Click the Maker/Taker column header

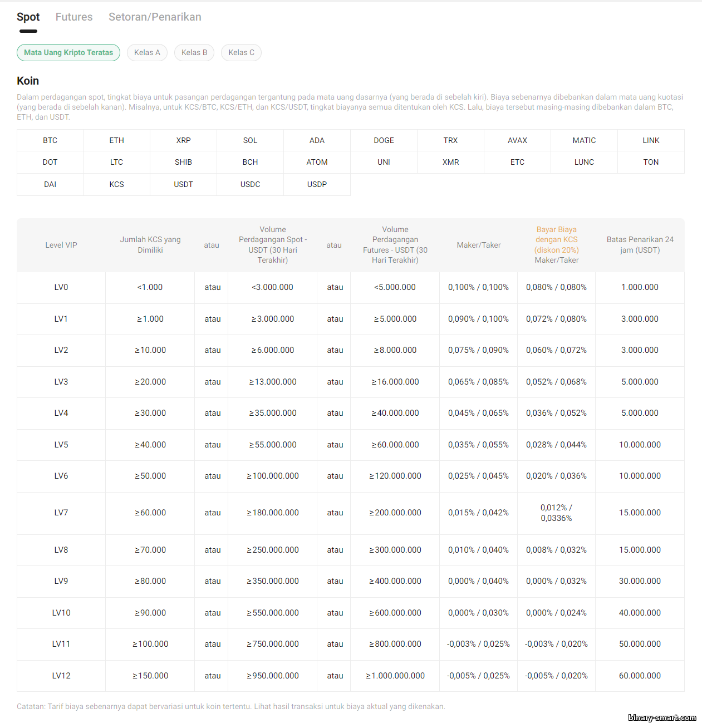(x=479, y=245)
